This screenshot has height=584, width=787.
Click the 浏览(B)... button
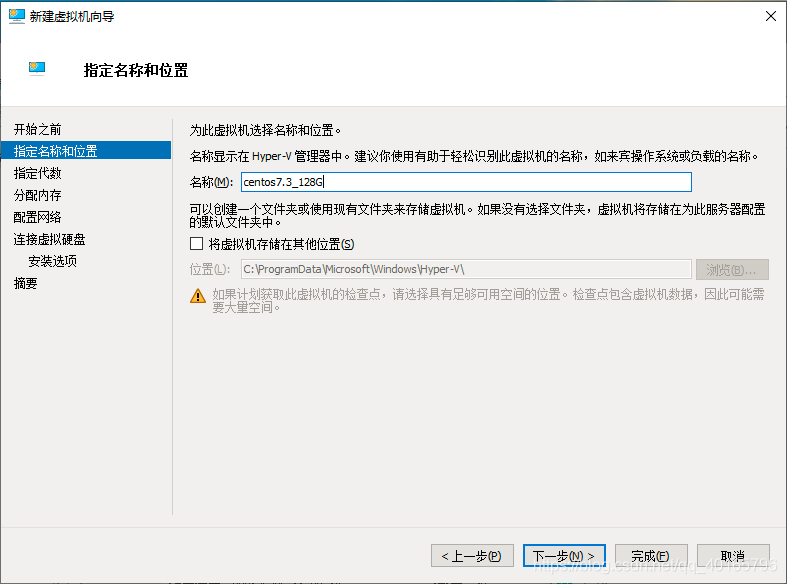pos(732,269)
